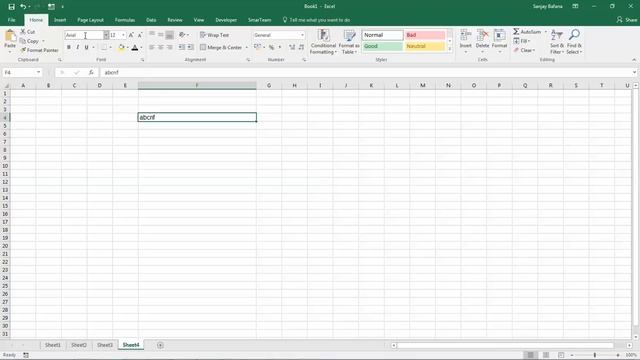This screenshot has height=360, width=640.
Task: Open Fill dropdown
Action: pos(522,41)
